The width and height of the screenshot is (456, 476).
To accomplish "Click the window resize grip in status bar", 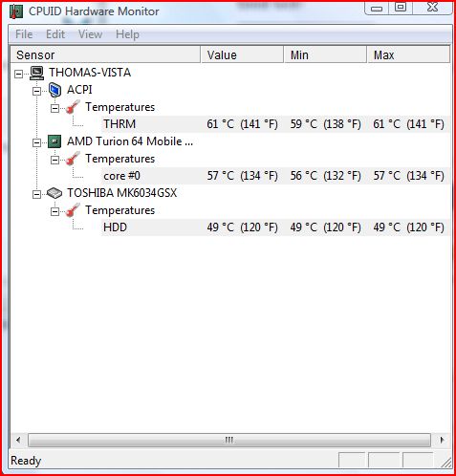I will [446, 463].
